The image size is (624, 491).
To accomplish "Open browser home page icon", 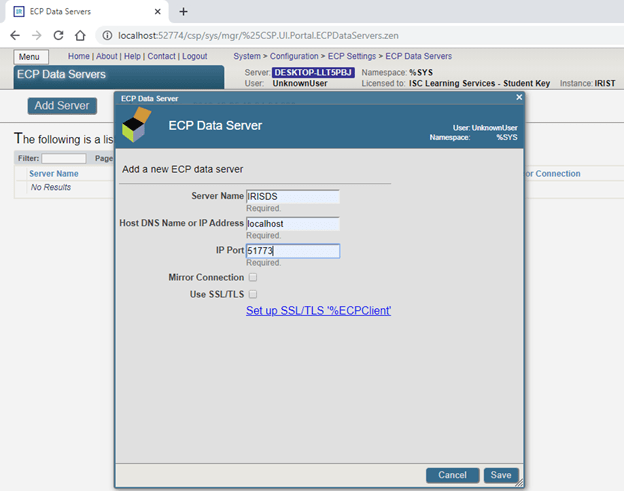I will 80,35.
